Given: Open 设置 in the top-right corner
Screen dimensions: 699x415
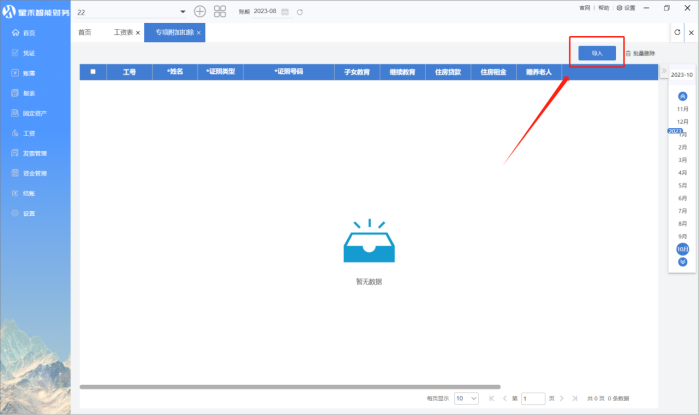Looking at the screenshot, I should pyautogui.click(x=627, y=7).
